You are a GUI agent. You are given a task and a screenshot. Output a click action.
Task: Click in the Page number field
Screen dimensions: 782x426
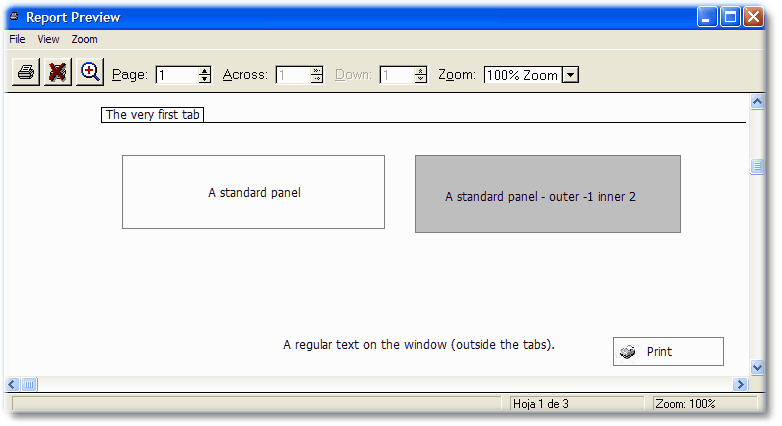[x=177, y=75]
